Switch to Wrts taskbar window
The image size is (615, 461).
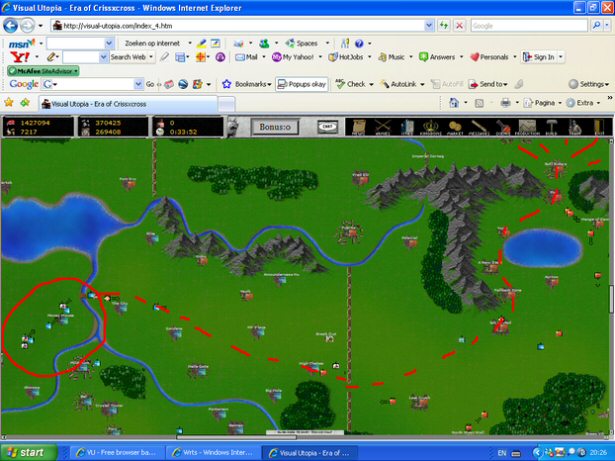[x=213, y=452]
